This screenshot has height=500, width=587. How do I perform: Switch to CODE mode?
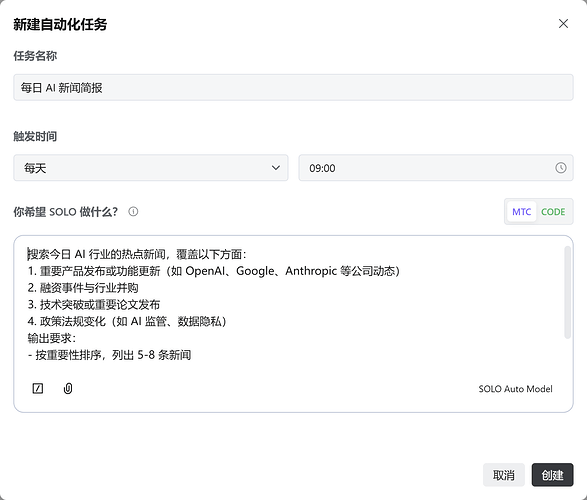(x=553, y=212)
